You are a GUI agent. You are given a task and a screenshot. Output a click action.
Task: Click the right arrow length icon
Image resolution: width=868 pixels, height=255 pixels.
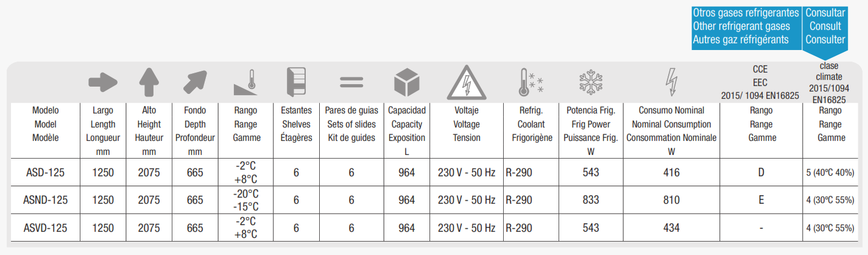click(102, 81)
